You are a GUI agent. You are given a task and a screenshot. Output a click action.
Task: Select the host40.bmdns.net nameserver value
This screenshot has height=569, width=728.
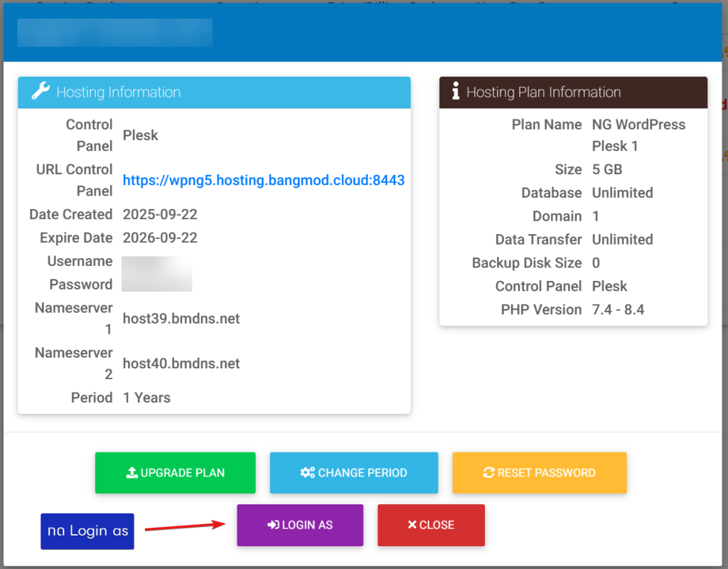pos(181,364)
